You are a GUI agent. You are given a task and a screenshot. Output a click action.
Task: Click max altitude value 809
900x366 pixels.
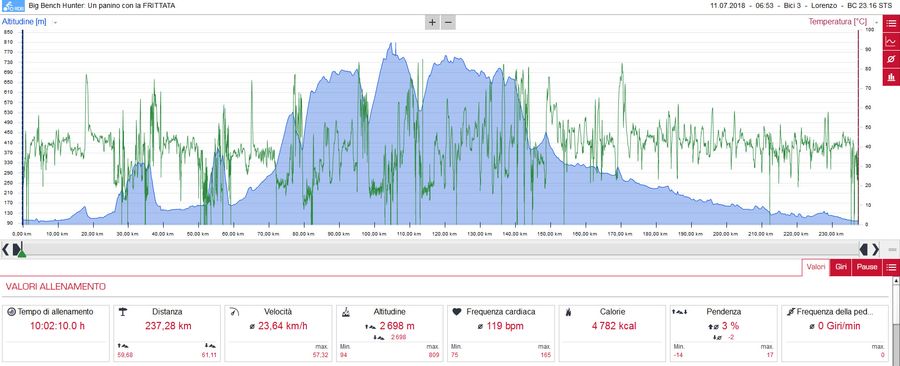click(434, 356)
